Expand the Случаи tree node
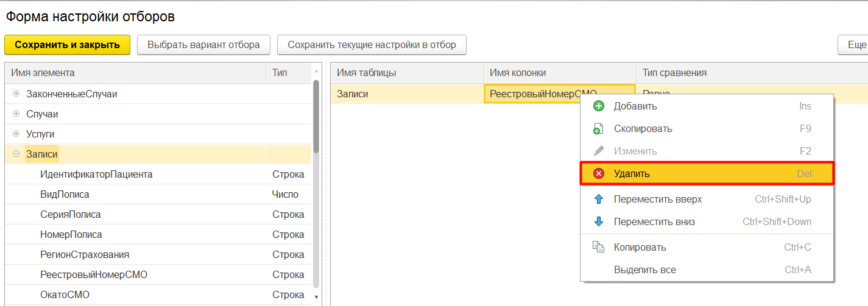Screen dimensions: 868x306 16,114
